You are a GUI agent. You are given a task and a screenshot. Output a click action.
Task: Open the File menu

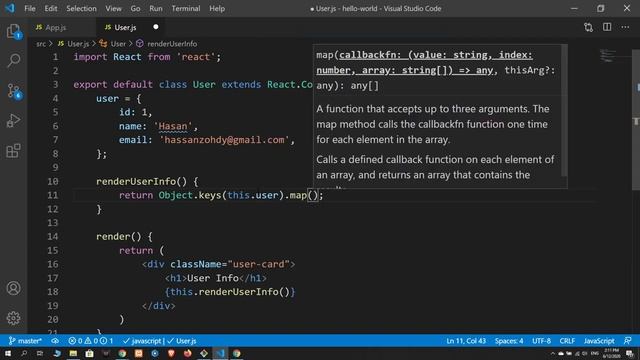[30, 8]
